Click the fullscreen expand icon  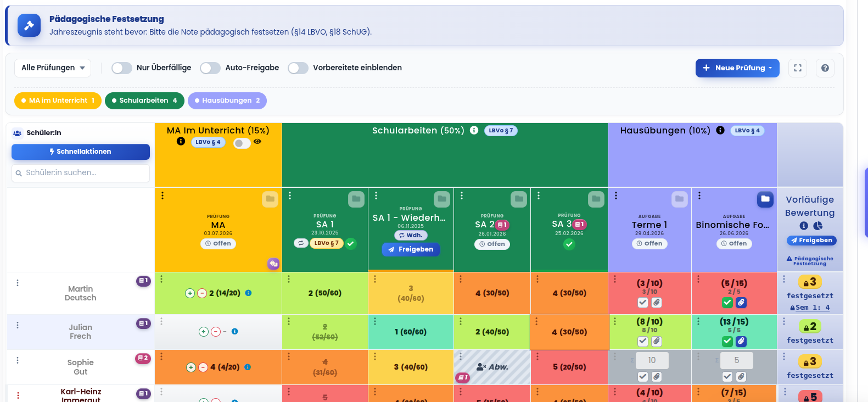point(798,68)
